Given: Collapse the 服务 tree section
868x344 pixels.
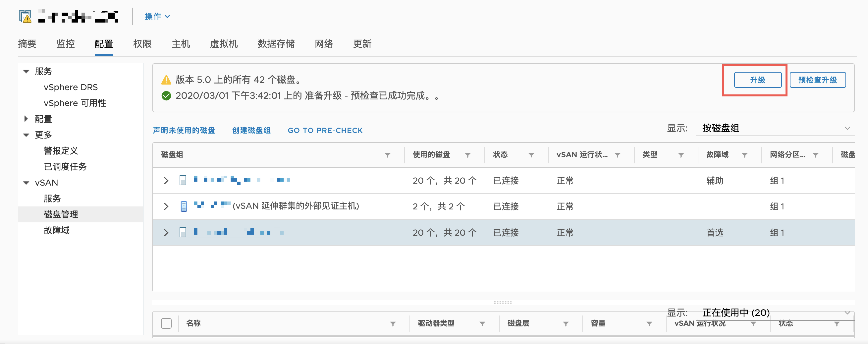Looking at the screenshot, I should coord(26,71).
